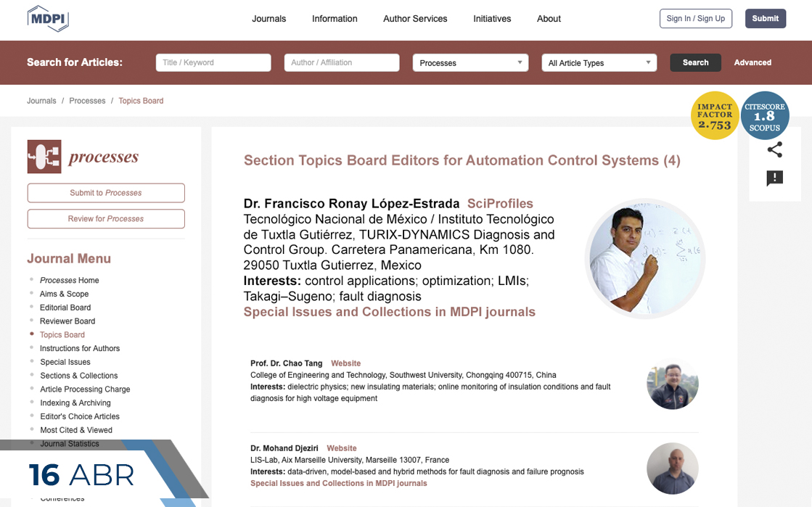
Task: Click the feedback exclamation icon
Action: pos(775,178)
